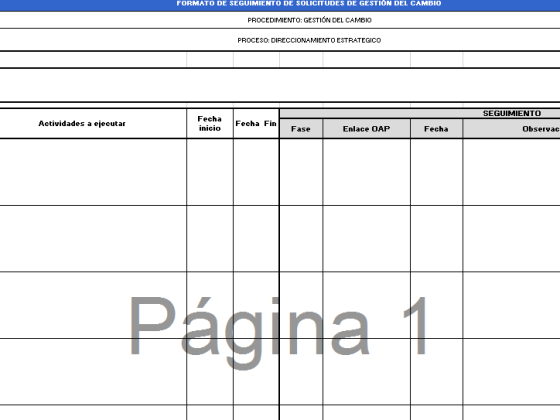Select the Fecha header under SEGUIMIENTO
Screen dimensions: 560x420
(436, 129)
